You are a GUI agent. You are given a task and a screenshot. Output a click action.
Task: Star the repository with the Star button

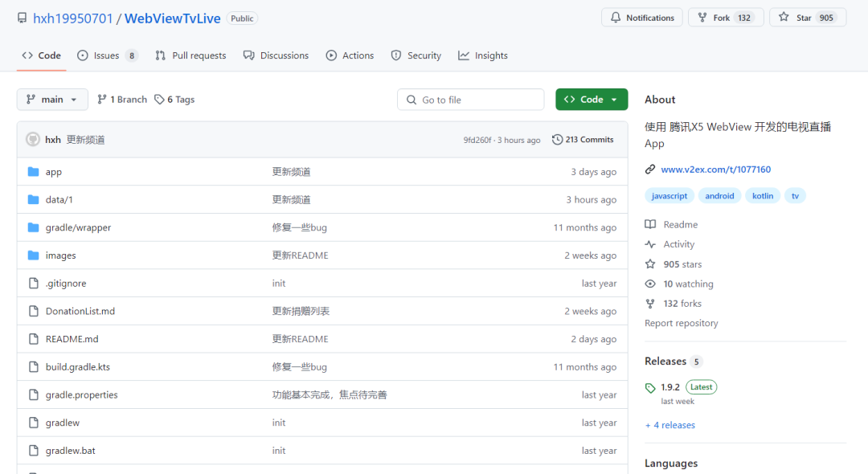tap(809, 18)
